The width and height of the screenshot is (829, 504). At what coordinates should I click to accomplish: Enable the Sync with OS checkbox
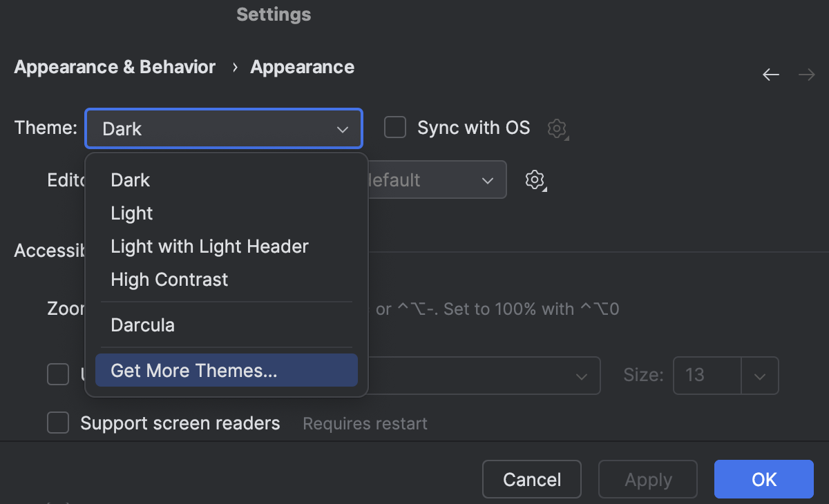coord(394,127)
